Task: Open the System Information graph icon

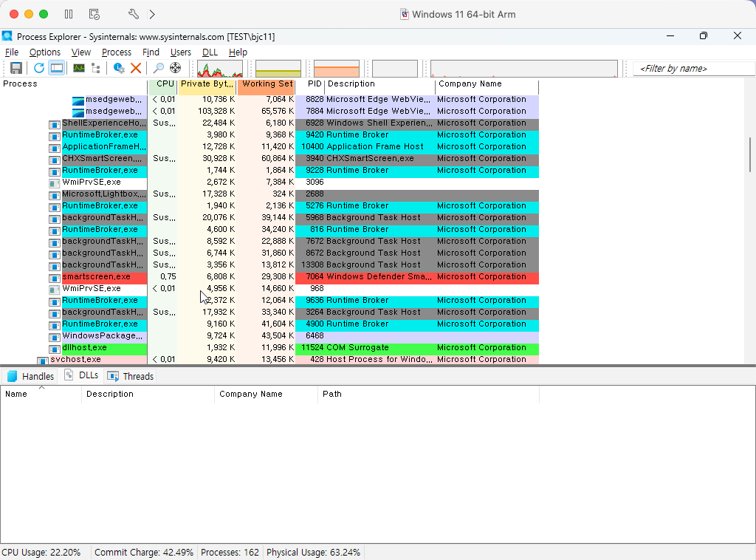Action: (x=78, y=68)
